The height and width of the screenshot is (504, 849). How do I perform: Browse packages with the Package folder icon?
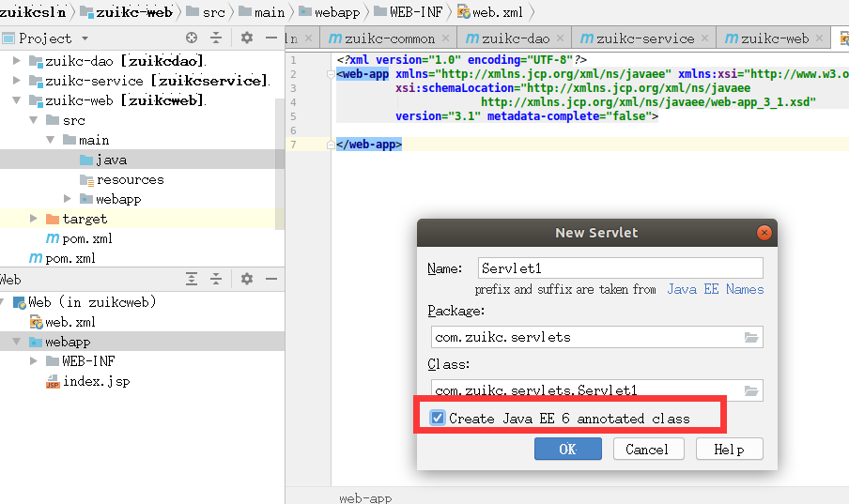click(751, 337)
